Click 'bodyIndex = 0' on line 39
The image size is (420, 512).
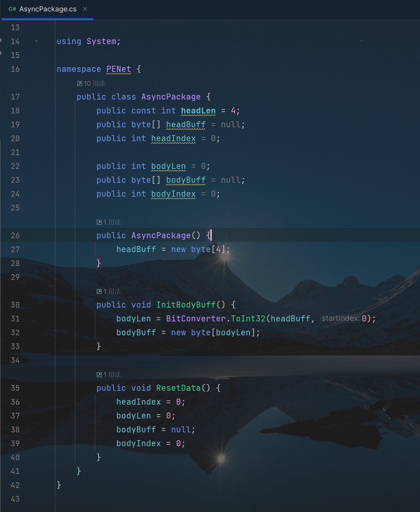point(149,444)
